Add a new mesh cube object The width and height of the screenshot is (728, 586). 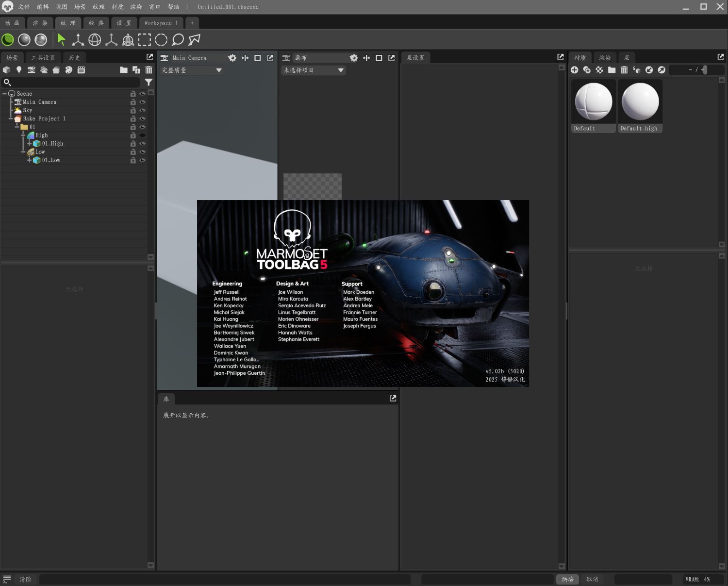click(6, 70)
